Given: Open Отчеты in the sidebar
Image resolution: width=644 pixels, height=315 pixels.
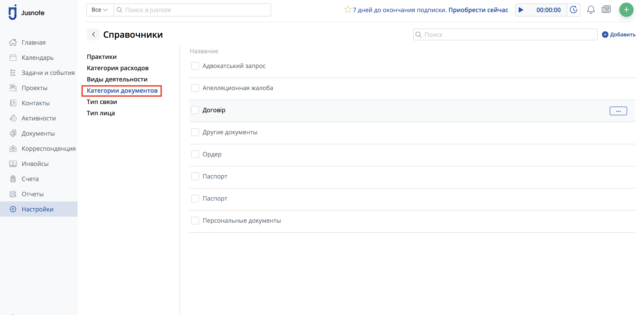Looking at the screenshot, I should (33, 194).
